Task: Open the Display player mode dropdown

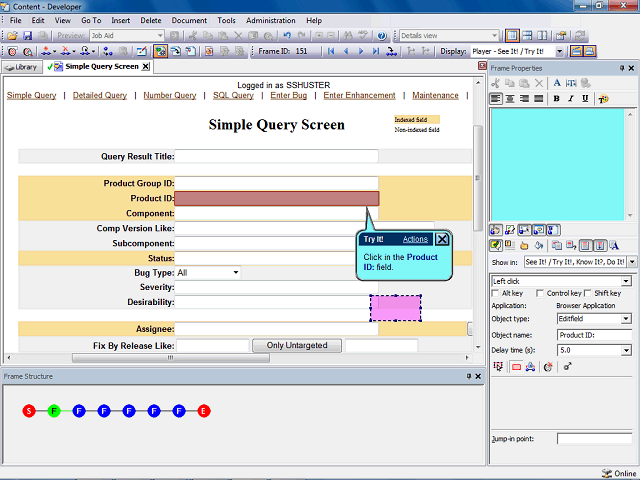Action: coord(559,51)
